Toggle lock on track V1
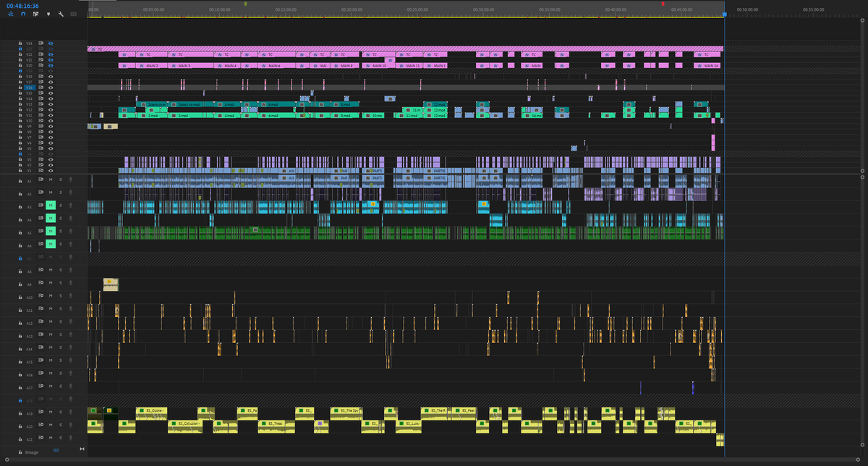The image size is (868, 466). tap(20, 171)
